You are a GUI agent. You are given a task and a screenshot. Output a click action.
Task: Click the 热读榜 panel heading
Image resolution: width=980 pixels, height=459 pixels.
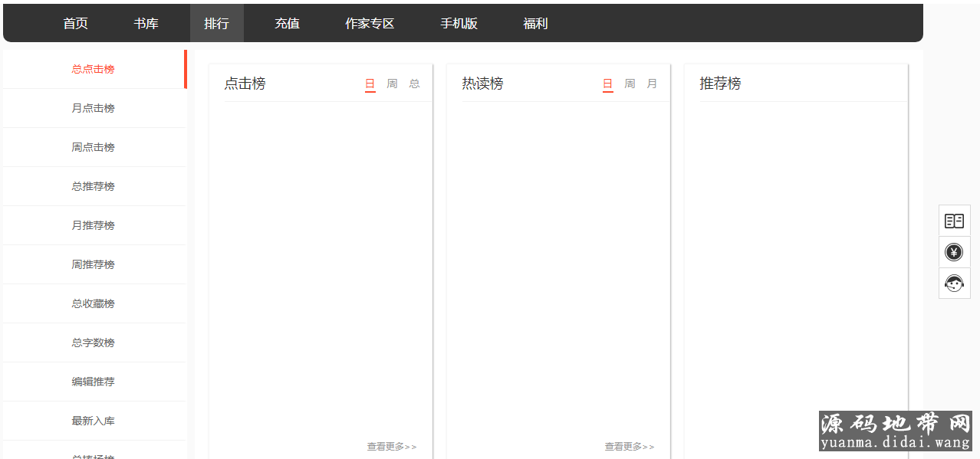coord(483,84)
